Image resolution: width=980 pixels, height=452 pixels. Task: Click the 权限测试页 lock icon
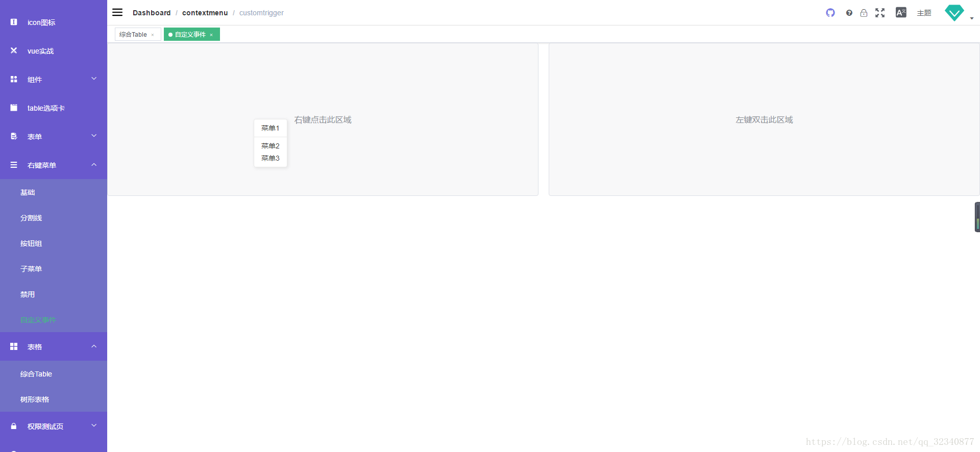(14, 426)
